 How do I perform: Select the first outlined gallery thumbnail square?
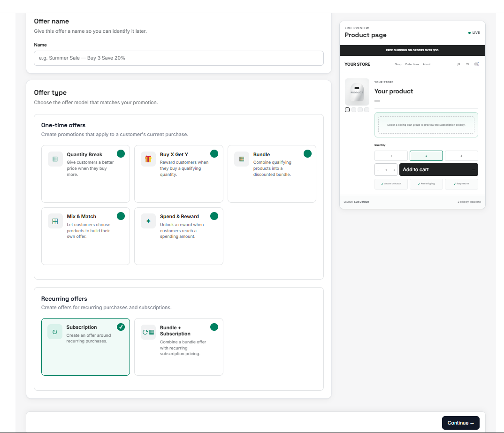347,110
